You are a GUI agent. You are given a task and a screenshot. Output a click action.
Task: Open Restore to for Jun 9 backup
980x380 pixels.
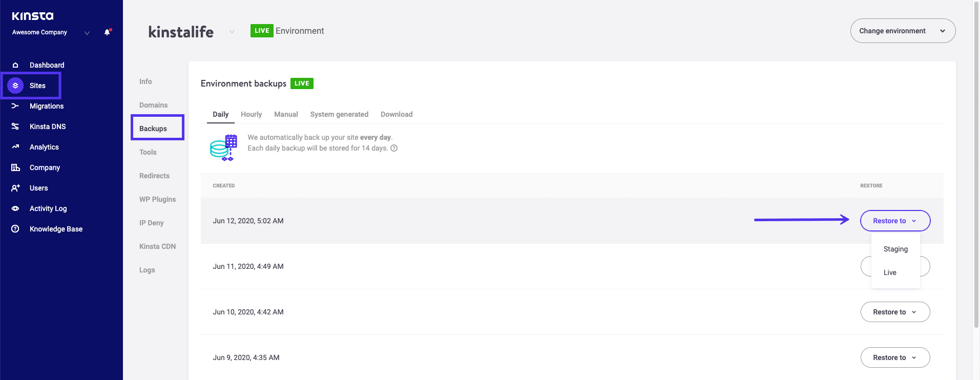[895, 357]
